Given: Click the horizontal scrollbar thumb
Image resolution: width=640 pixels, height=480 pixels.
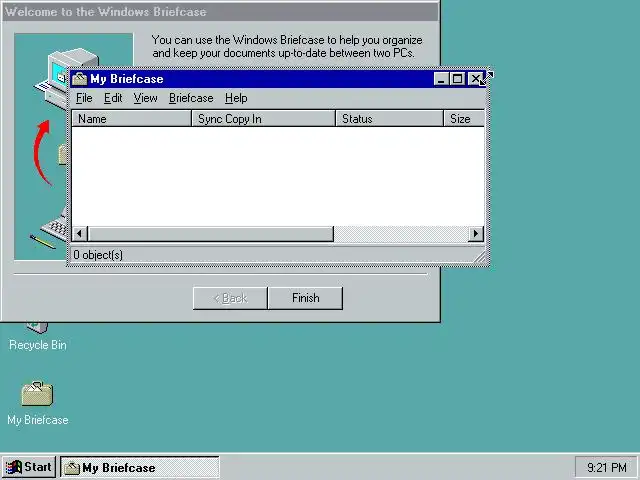Looking at the screenshot, I should click(x=211, y=234).
